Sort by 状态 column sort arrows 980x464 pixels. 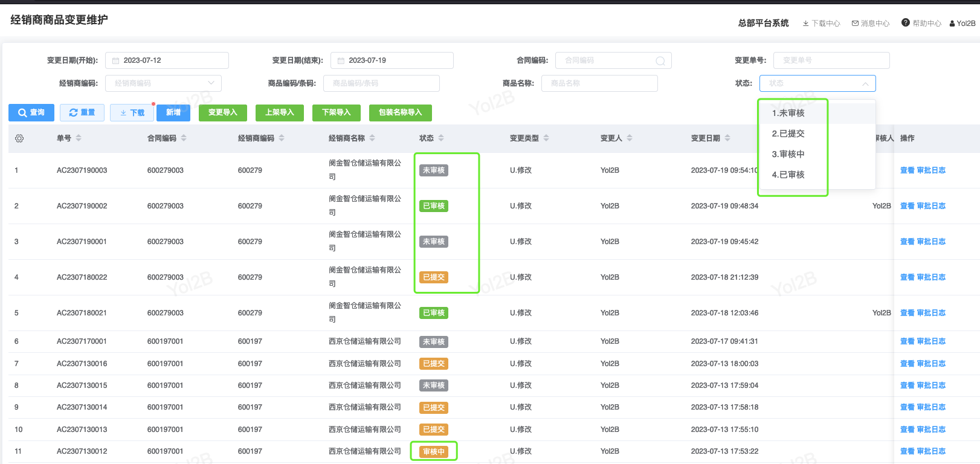tap(441, 138)
